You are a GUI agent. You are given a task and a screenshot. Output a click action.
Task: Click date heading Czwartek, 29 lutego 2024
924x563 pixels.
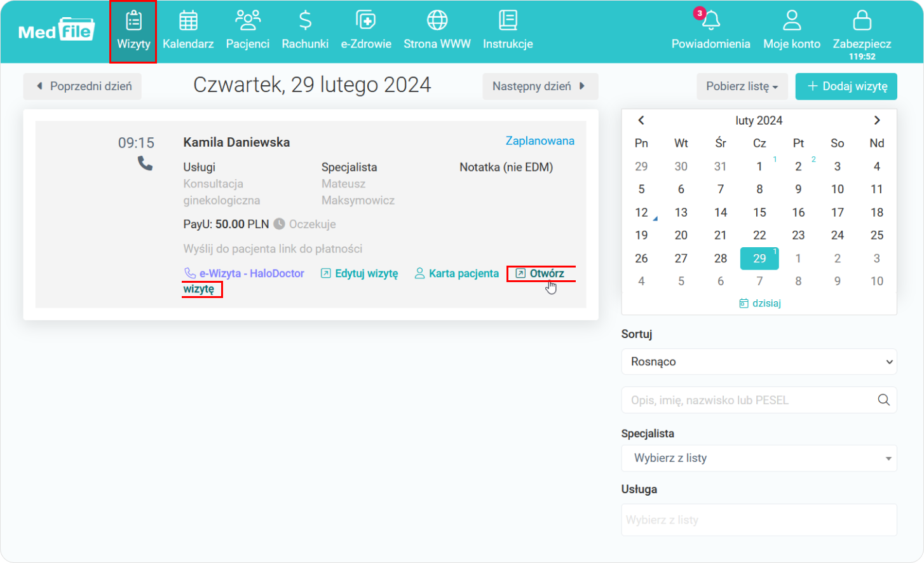[x=312, y=85]
